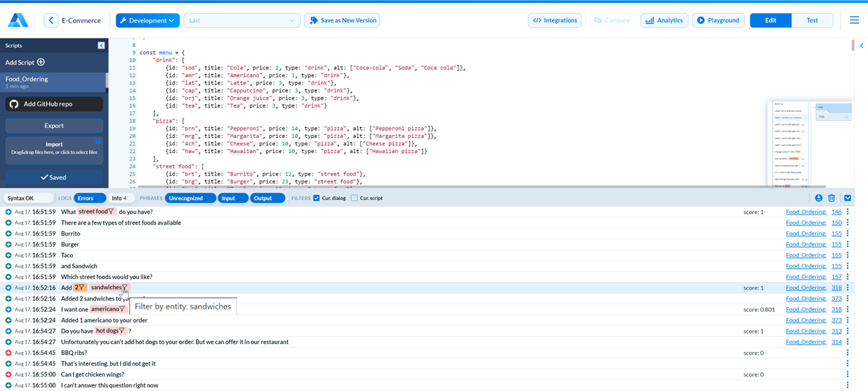Screen dimensions: 868x391
Task: Switch to the Test tab
Action: point(812,20)
